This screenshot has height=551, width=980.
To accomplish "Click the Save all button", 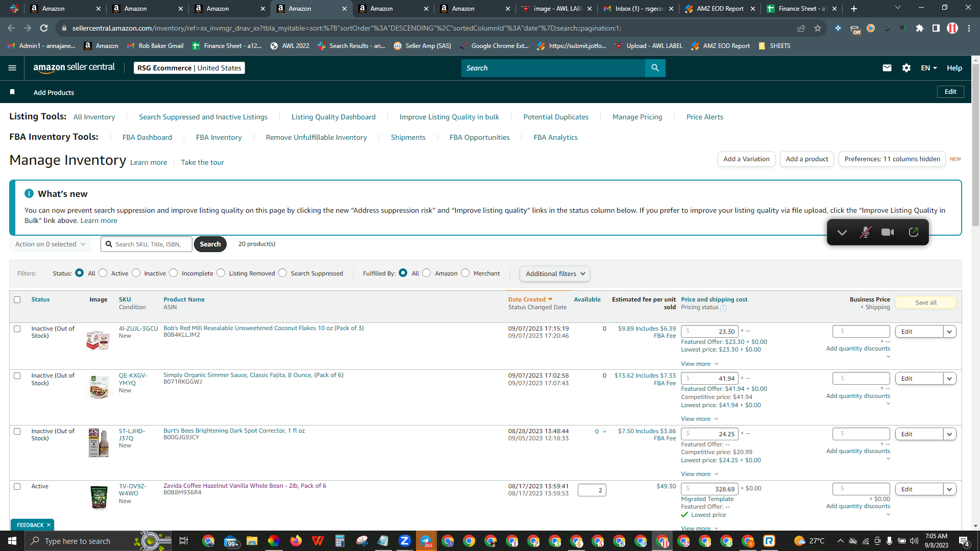I will point(926,303).
